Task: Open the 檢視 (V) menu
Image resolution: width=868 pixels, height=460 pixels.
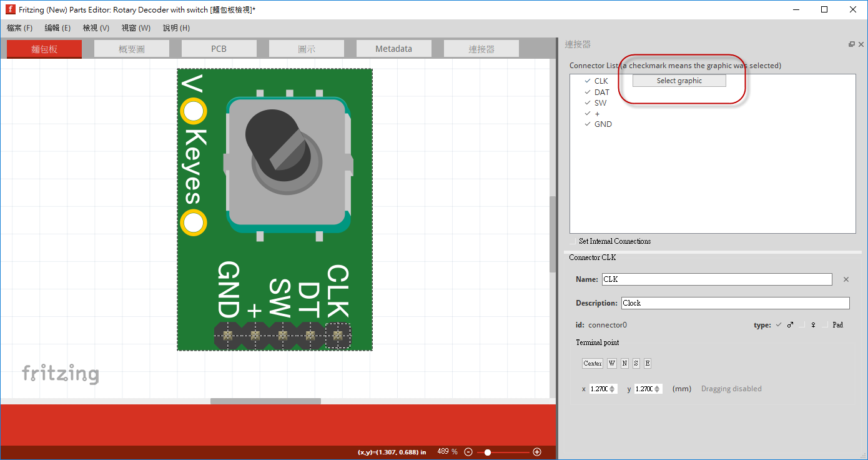Action: point(96,27)
